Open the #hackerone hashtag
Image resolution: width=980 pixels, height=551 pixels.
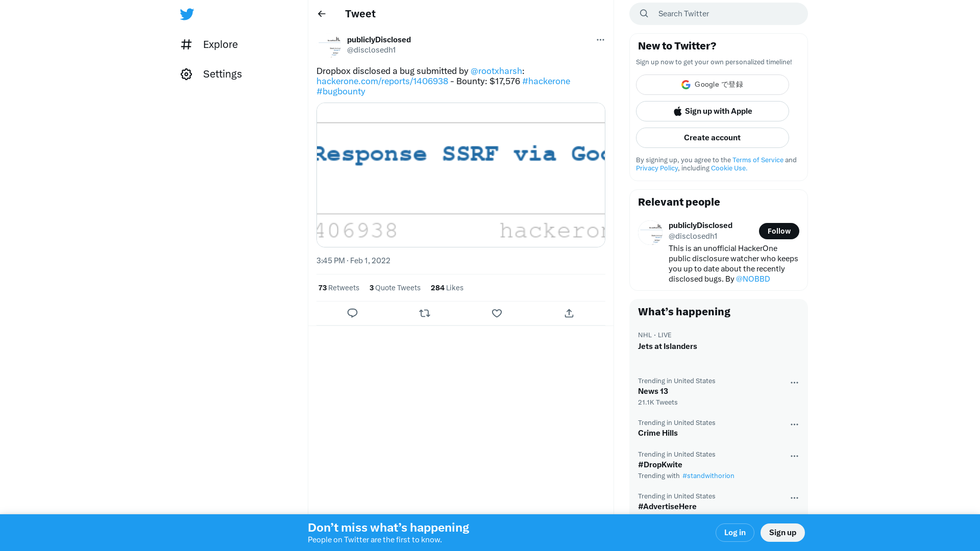pos(546,81)
